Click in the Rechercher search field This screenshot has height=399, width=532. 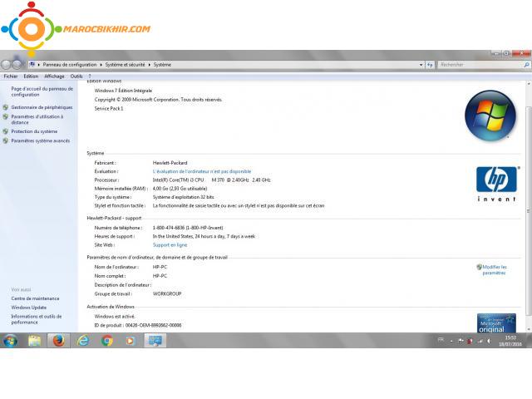click(x=480, y=65)
